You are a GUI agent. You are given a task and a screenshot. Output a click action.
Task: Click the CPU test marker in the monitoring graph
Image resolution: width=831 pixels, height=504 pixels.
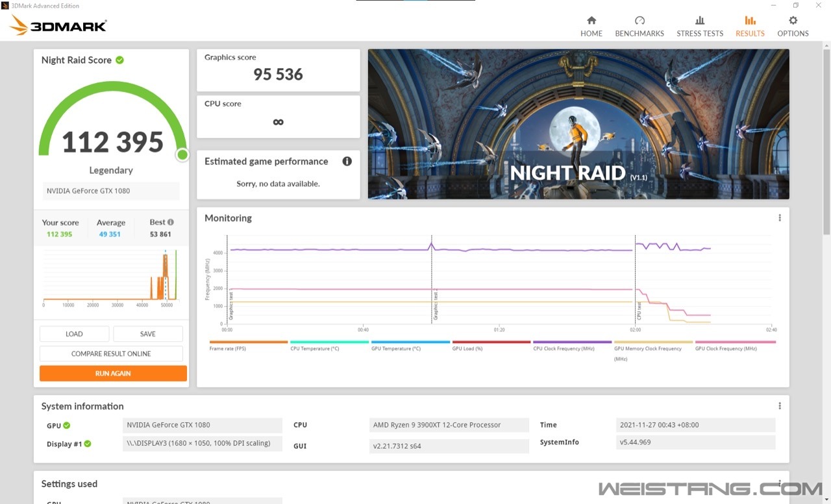(x=639, y=310)
